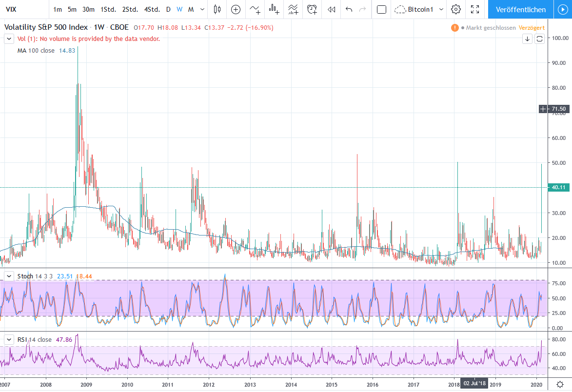
Task: Click the Veröffentlichen publish button
Action: point(520,9)
